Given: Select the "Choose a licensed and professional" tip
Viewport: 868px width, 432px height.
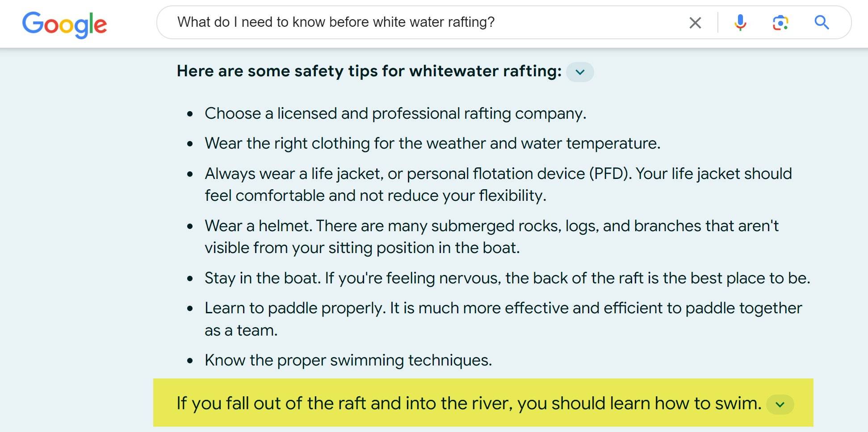Looking at the screenshot, I should (x=395, y=114).
